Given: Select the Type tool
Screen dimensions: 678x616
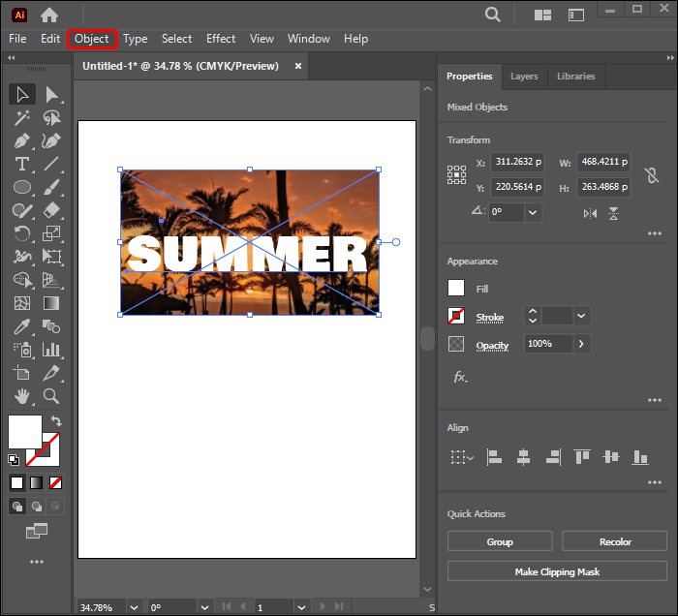Looking at the screenshot, I should click(22, 164).
